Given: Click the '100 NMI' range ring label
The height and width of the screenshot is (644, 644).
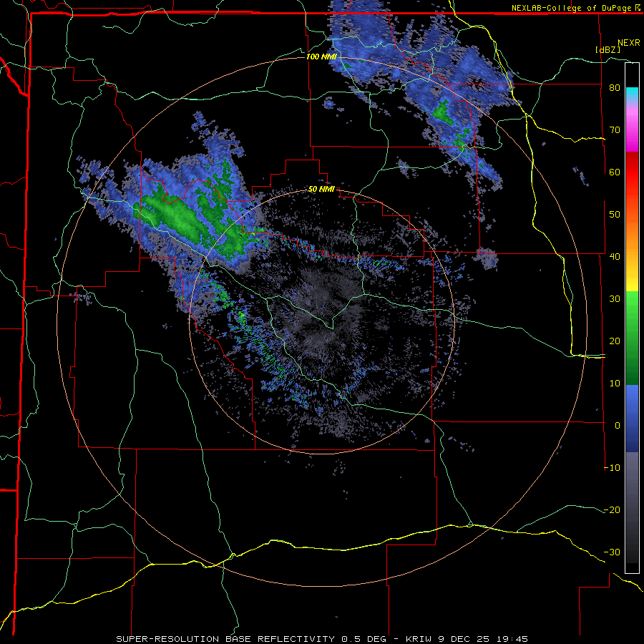Looking at the screenshot, I should click(321, 57).
